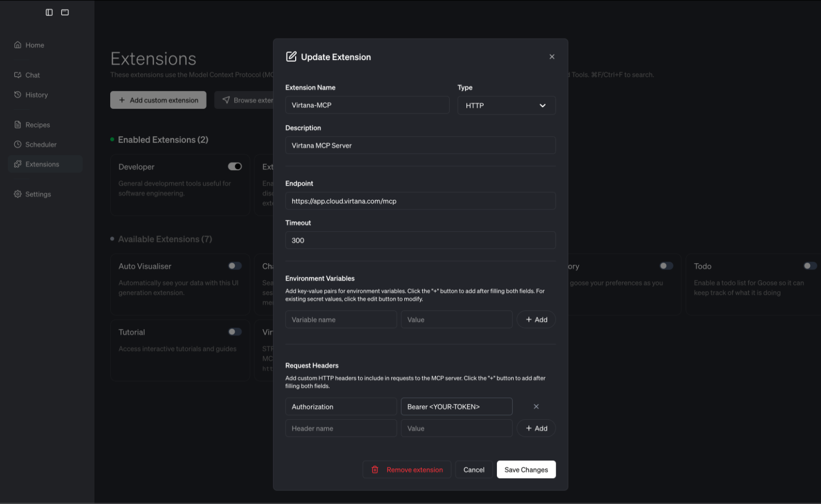The height and width of the screenshot is (504, 821).
Task: Click the trash icon for Remove extension
Action: (x=375, y=470)
